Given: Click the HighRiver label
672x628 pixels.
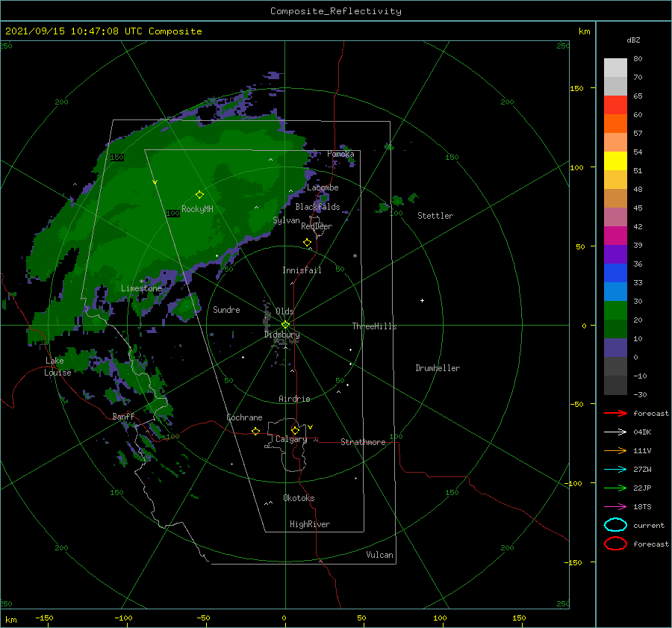Looking at the screenshot, I should [310, 524].
